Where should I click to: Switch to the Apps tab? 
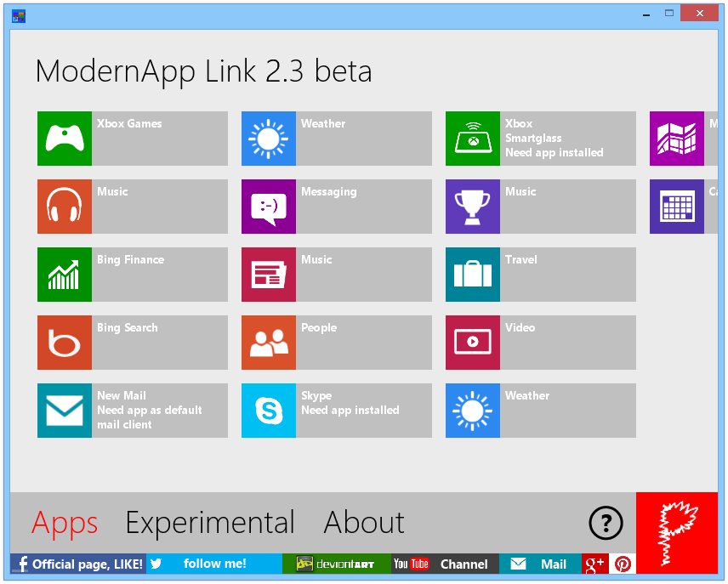65,523
